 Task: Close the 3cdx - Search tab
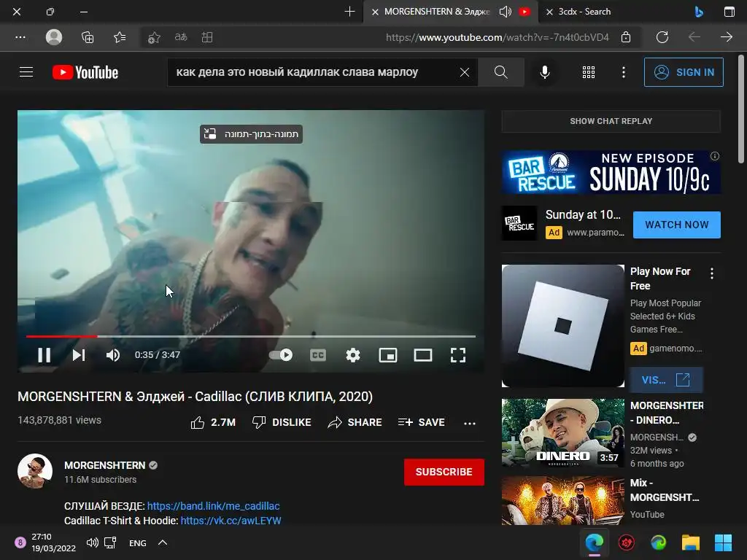coord(549,12)
